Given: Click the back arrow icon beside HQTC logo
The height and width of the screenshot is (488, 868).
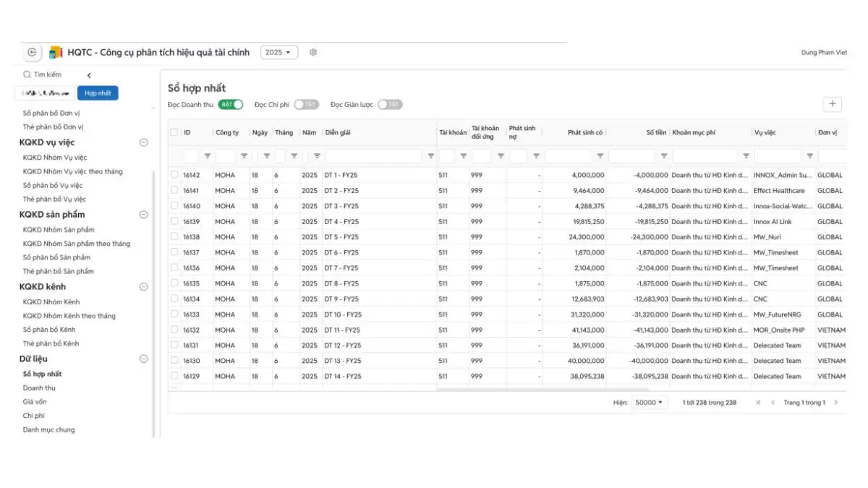Looking at the screenshot, I should pos(32,52).
